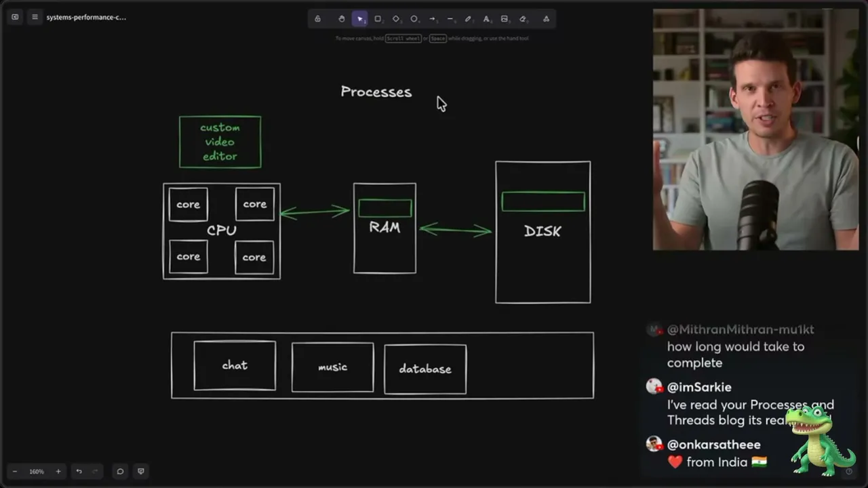
Task: Reset zoom via 160% label
Action: click(37, 471)
